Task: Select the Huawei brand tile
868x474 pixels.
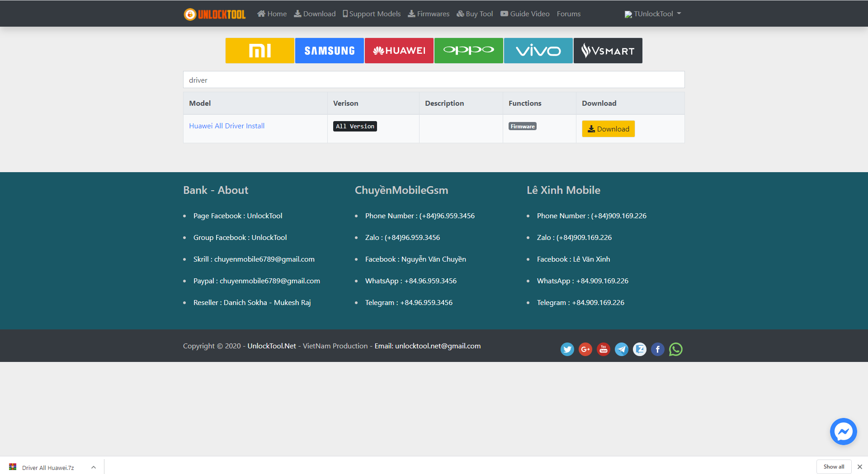Action: (399, 51)
